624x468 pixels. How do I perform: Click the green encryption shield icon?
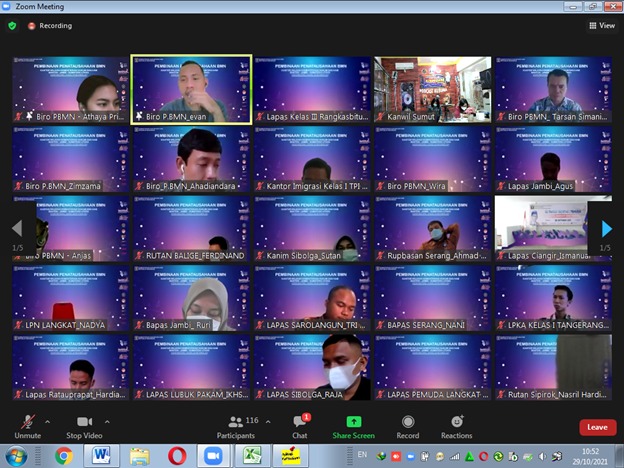(12, 25)
